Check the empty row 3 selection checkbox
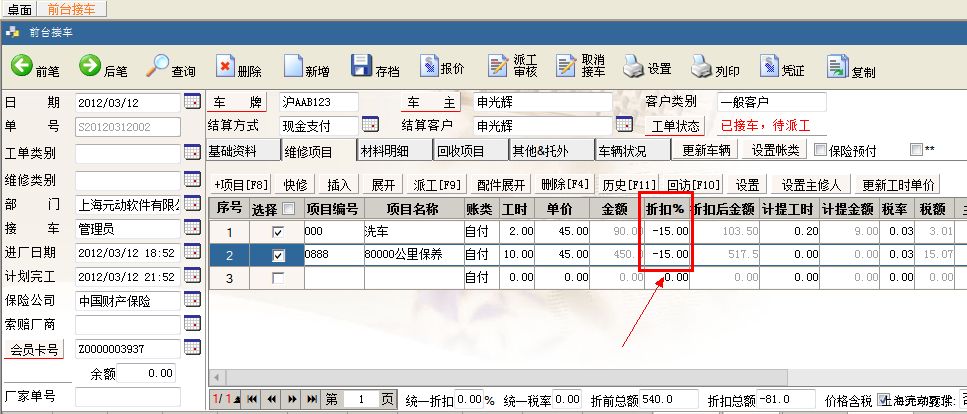This screenshot has width=967, height=414. point(279,277)
